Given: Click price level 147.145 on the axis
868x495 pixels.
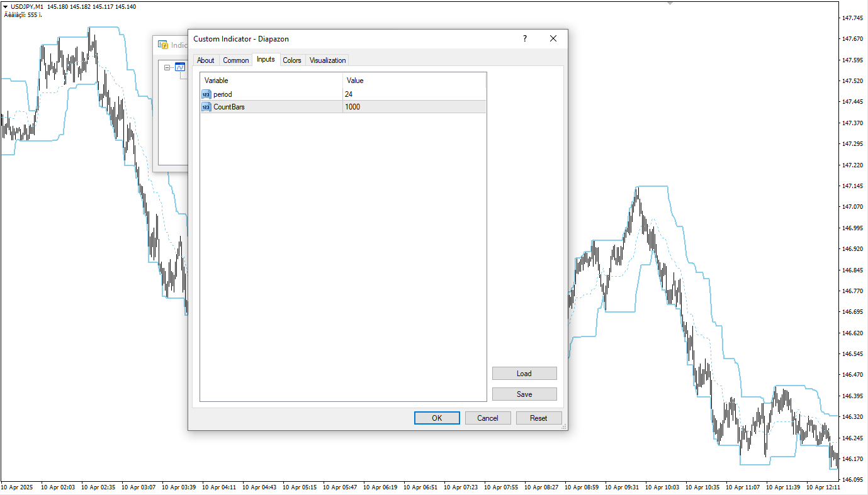Looking at the screenshot, I should click(852, 186).
